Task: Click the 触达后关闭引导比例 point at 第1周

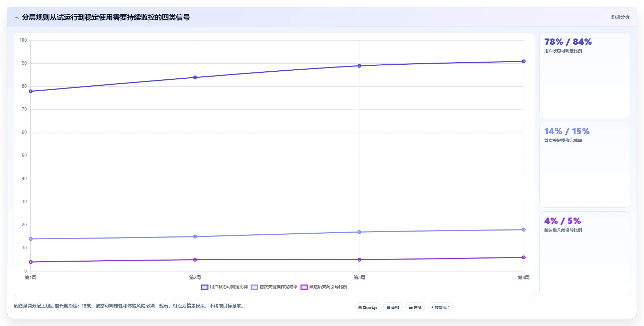Action: 31,262
